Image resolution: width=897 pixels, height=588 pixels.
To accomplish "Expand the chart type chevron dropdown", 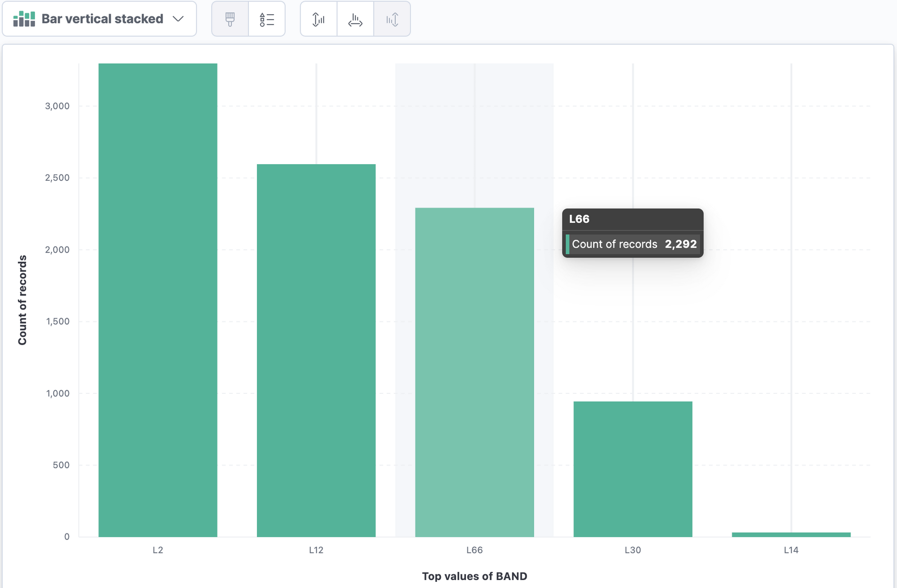I will point(178,19).
